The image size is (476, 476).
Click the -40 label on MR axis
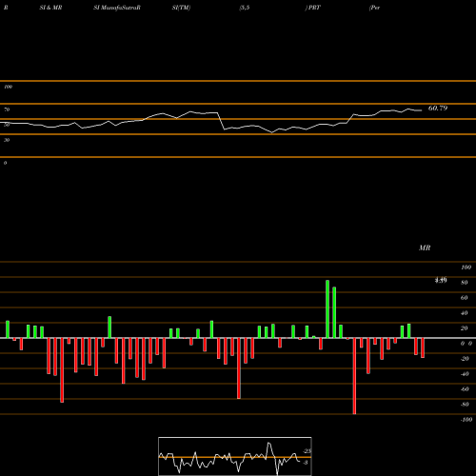tap(465, 374)
